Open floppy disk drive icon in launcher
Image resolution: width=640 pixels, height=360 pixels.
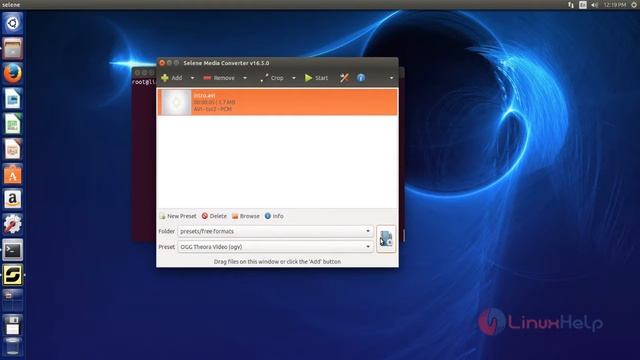13,325
